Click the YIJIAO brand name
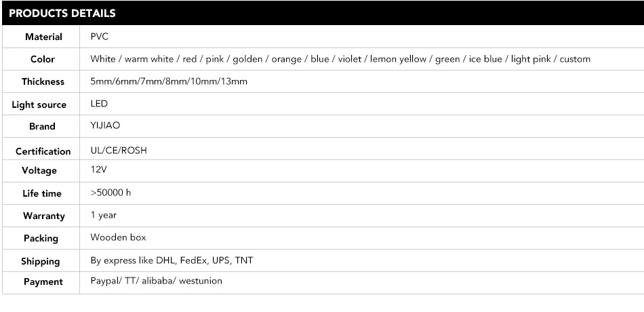 click(x=104, y=125)
